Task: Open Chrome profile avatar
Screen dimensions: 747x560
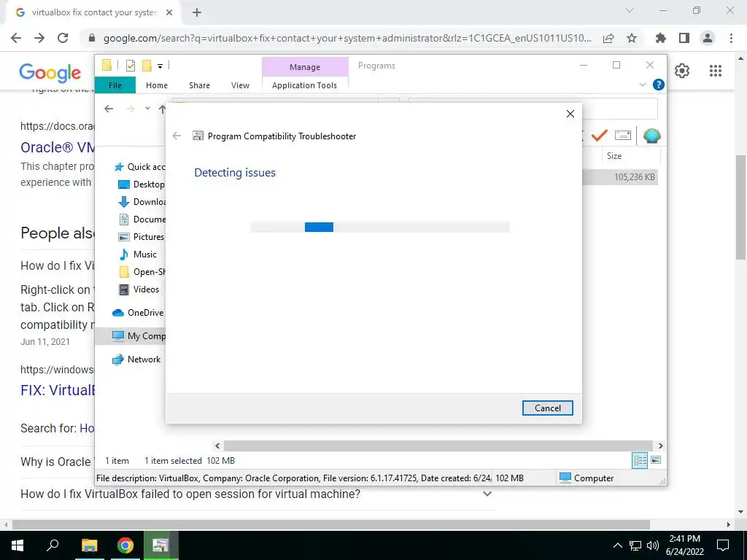Action: (x=708, y=38)
